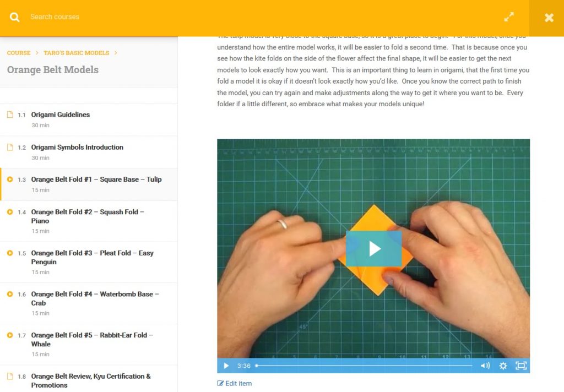564x392 pixels.
Task: Open TARO'S BASIC MODELS breadcrumb
Action: [x=76, y=53]
